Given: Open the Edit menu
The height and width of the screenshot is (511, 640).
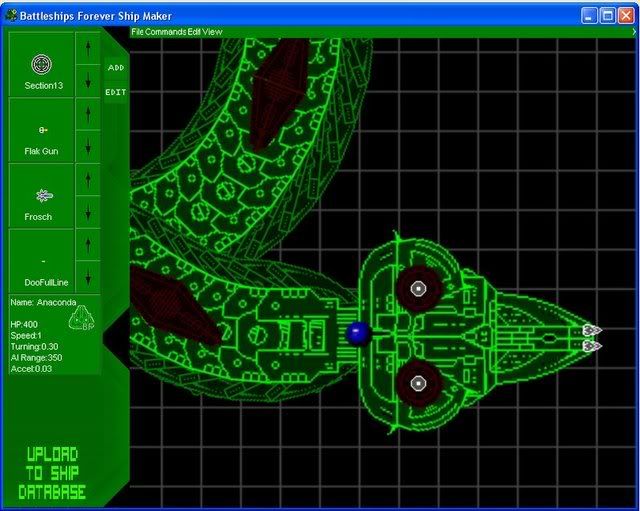Looking at the screenshot, I should pos(194,32).
